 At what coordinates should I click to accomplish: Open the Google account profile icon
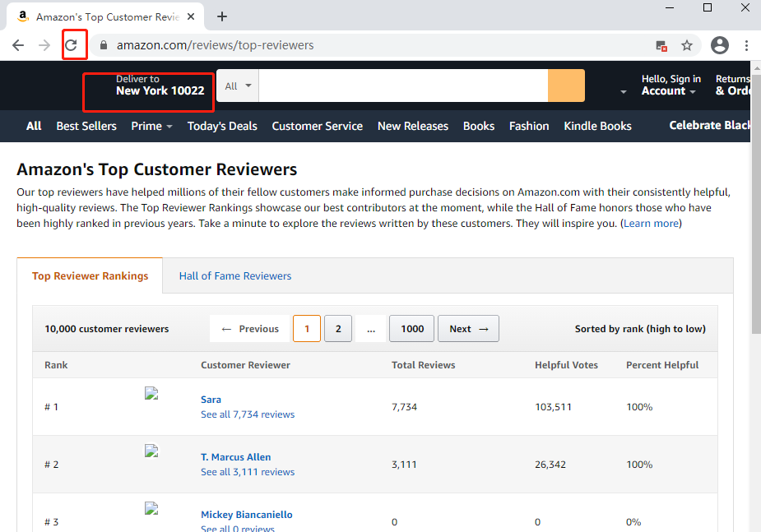point(719,45)
